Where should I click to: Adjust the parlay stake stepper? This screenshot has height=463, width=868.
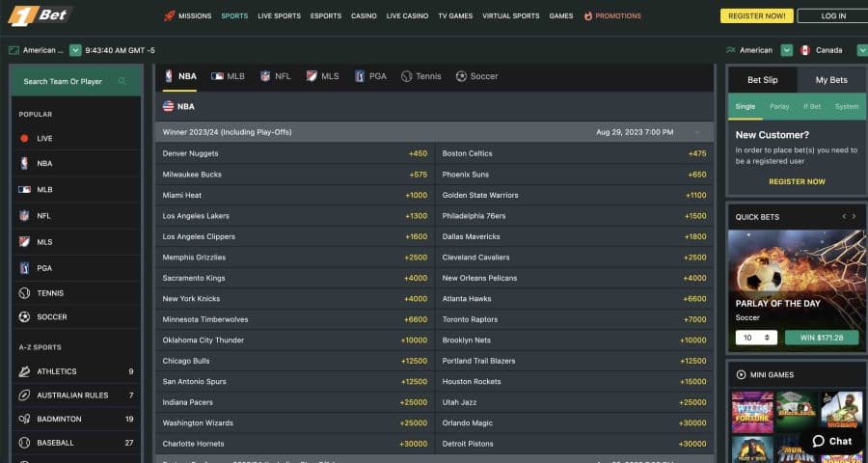767,338
